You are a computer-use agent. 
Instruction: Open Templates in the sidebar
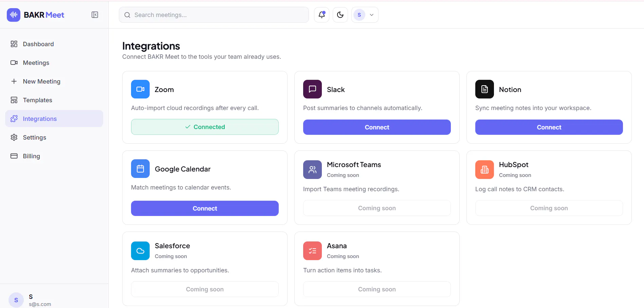coord(54,100)
